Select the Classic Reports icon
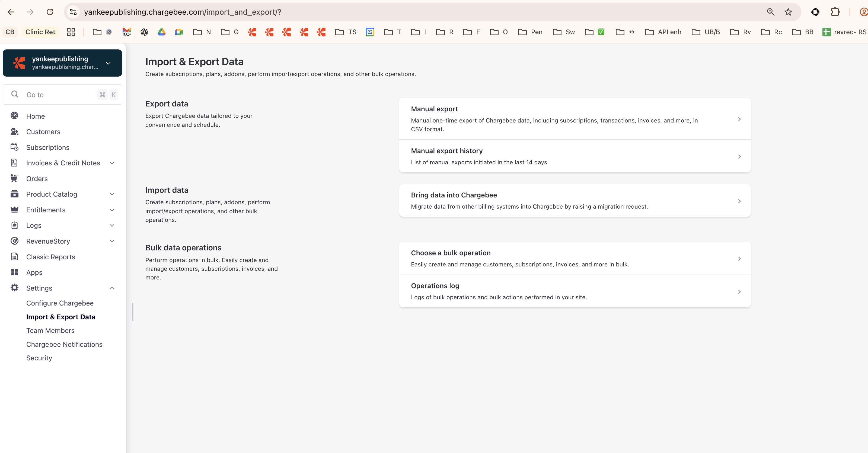 (14, 256)
